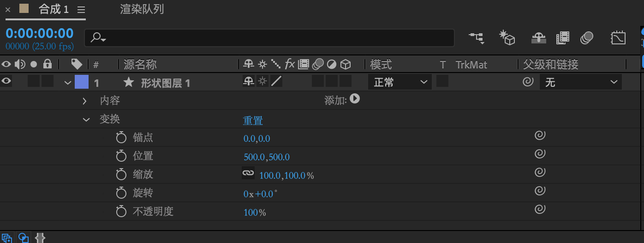Click the hide shy layers icon

click(x=539, y=38)
